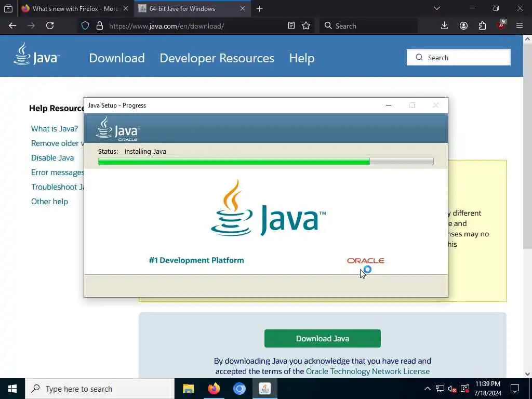Click Firefox toolbar Search box
The height and width of the screenshot is (399, 532).
pos(368,26)
